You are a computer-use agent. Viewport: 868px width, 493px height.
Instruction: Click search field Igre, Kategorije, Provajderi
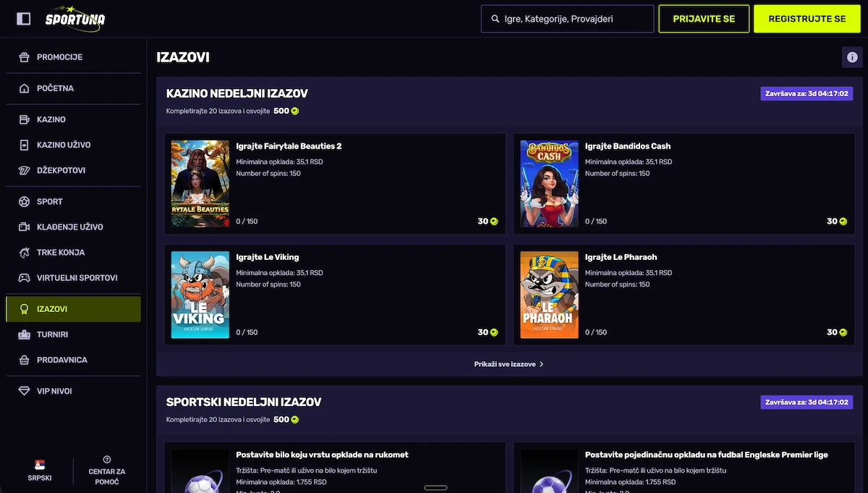click(567, 19)
